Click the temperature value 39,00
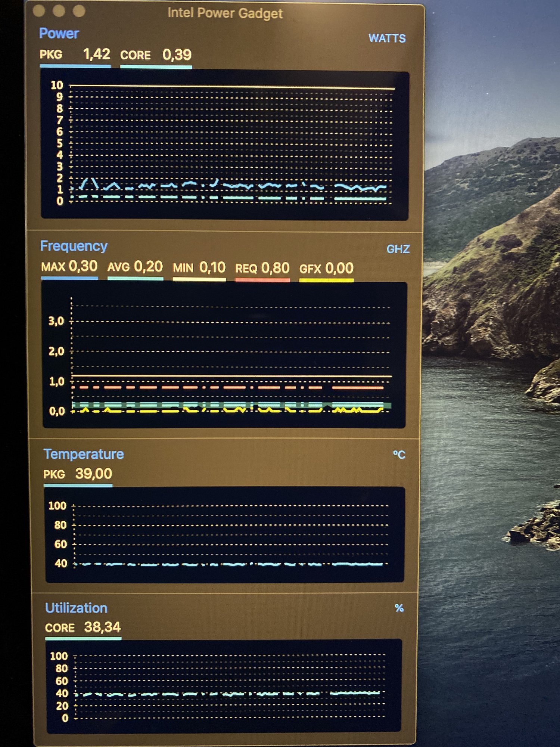The image size is (560, 747). click(x=94, y=474)
